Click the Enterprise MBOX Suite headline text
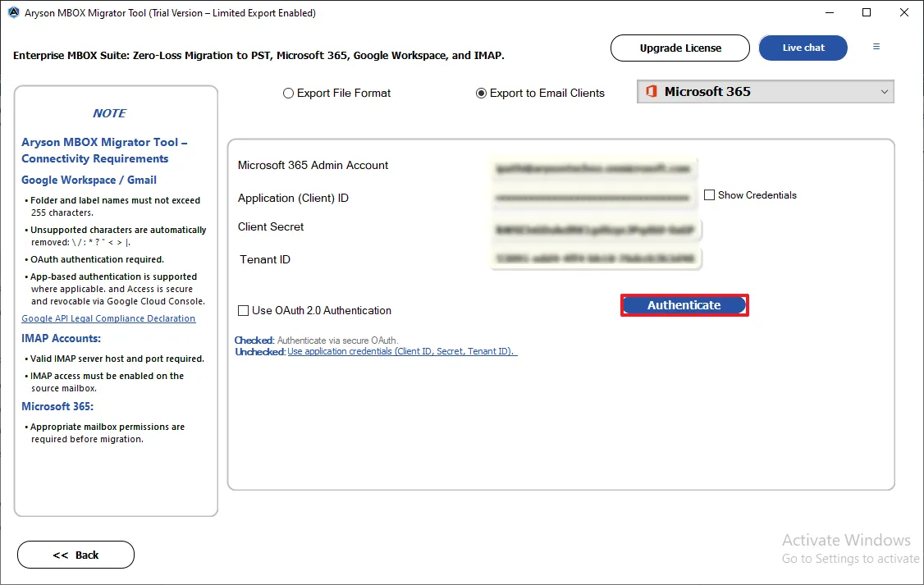This screenshot has width=924, height=585. (258, 55)
